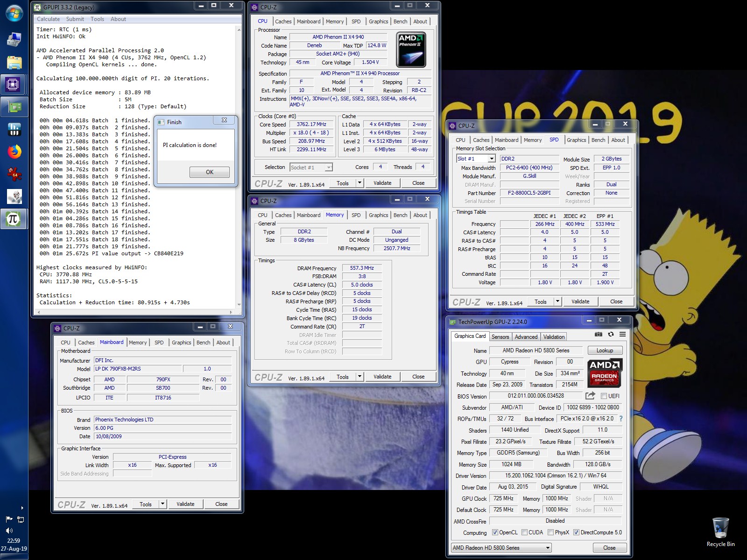Screen dimensions: 747x560
Task: Open the white robot-figure icon in taskbar
Action: pos(14,196)
